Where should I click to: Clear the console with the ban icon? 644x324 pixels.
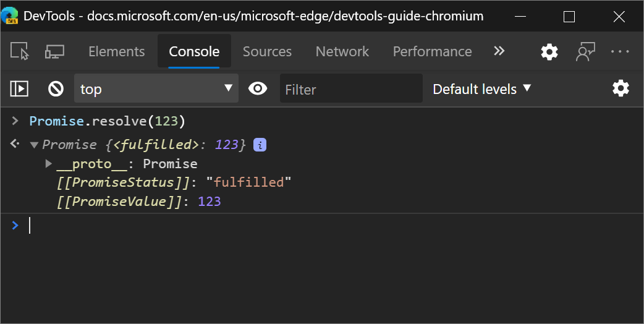(56, 88)
